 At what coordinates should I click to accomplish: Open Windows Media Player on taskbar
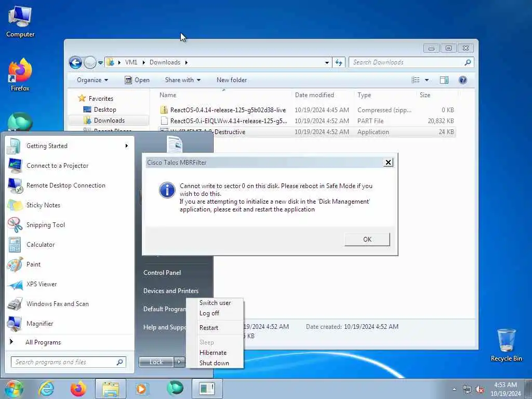pyautogui.click(x=142, y=389)
